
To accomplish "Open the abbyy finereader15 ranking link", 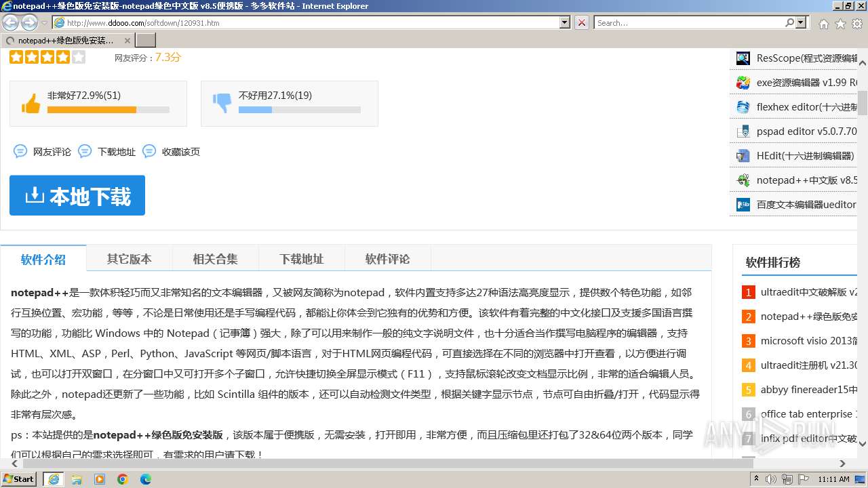I will tap(809, 390).
